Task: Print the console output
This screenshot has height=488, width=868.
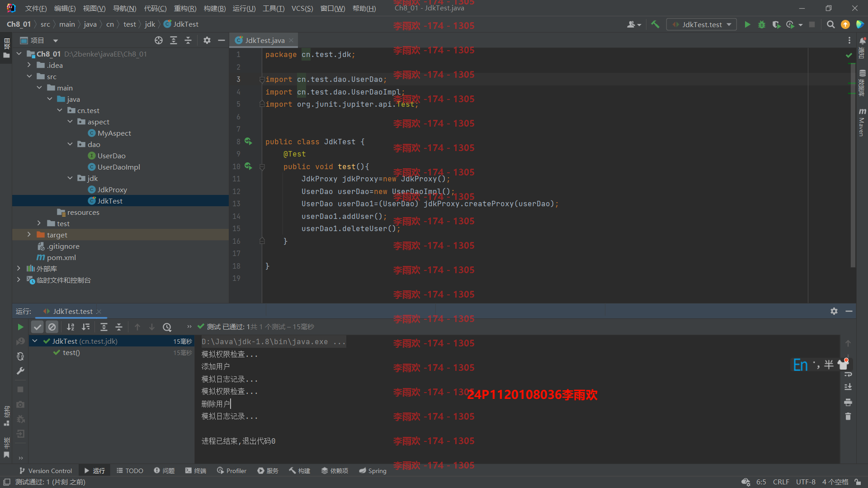Action: pos(848,402)
